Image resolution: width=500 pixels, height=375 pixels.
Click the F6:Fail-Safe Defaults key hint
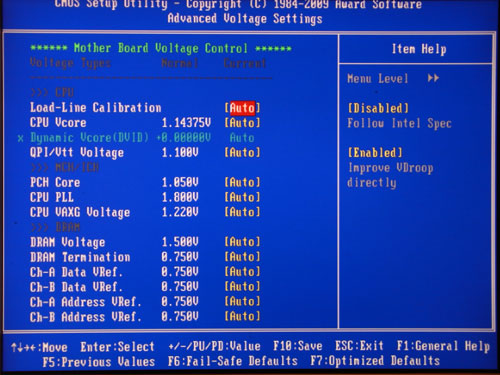click(233, 361)
